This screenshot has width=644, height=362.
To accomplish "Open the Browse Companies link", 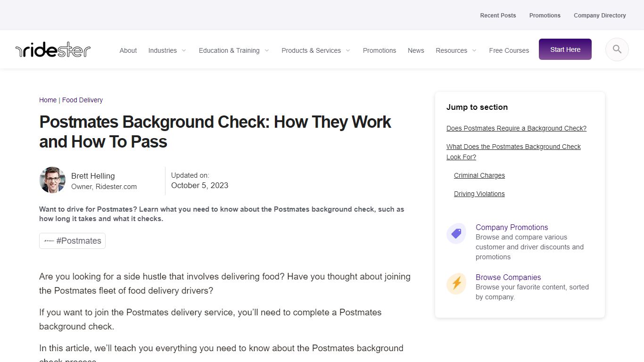I will coord(508,277).
